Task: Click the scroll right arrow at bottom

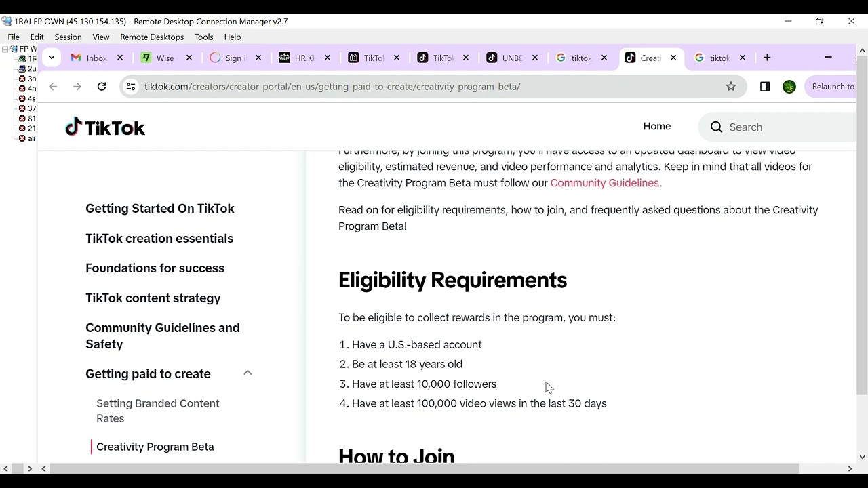Action: [x=850, y=468]
